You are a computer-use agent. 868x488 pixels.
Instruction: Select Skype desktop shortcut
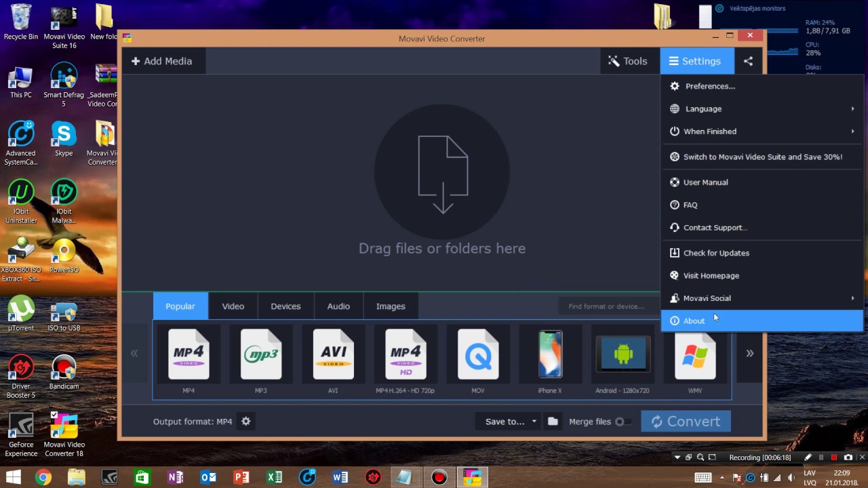click(x=64, y=138)
